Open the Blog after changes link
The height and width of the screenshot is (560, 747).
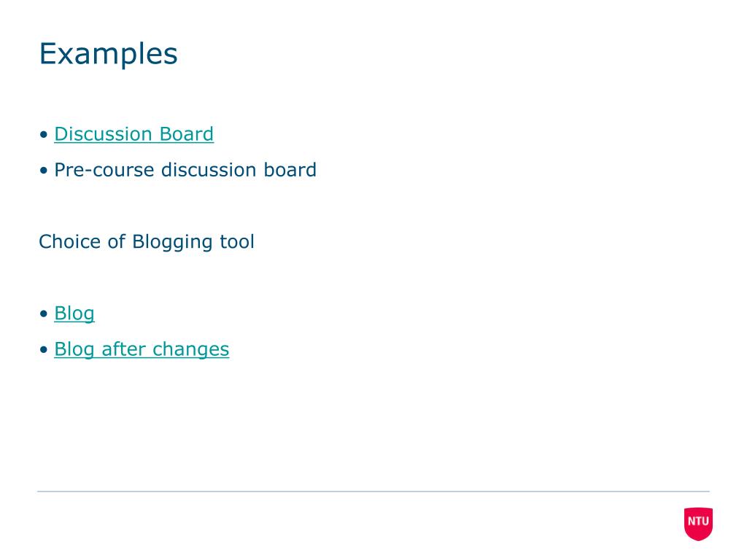tap(142, 349)
